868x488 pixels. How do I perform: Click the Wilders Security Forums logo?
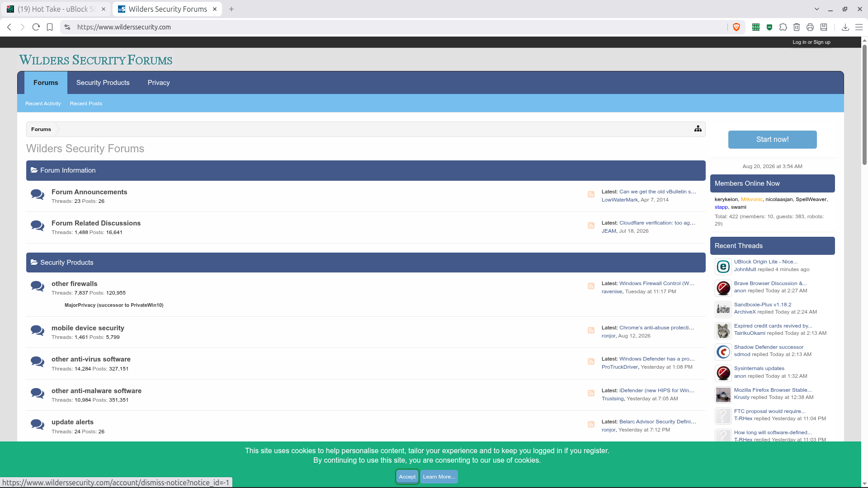coord(96,60)
